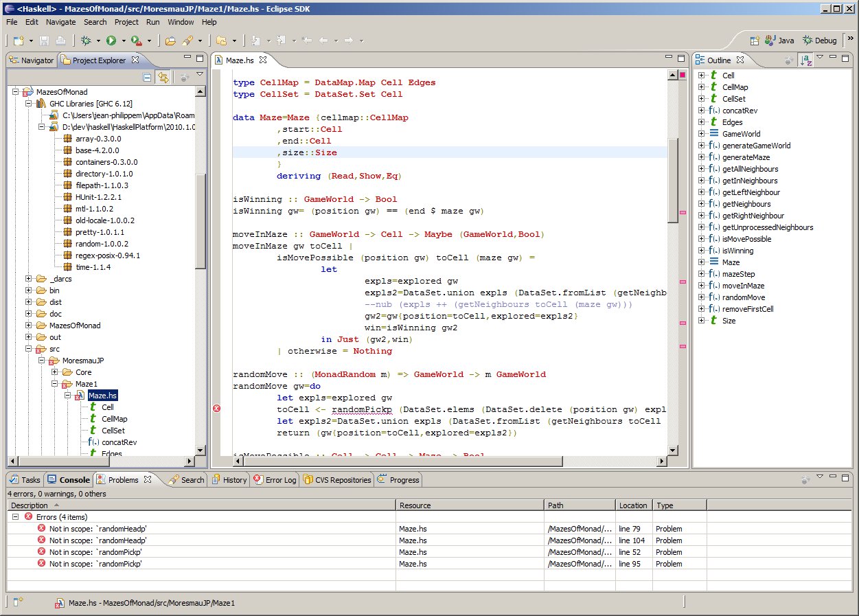Click top red error marker in overview ruler
Viewport: 859px width, 616px height.
[683, 76]
